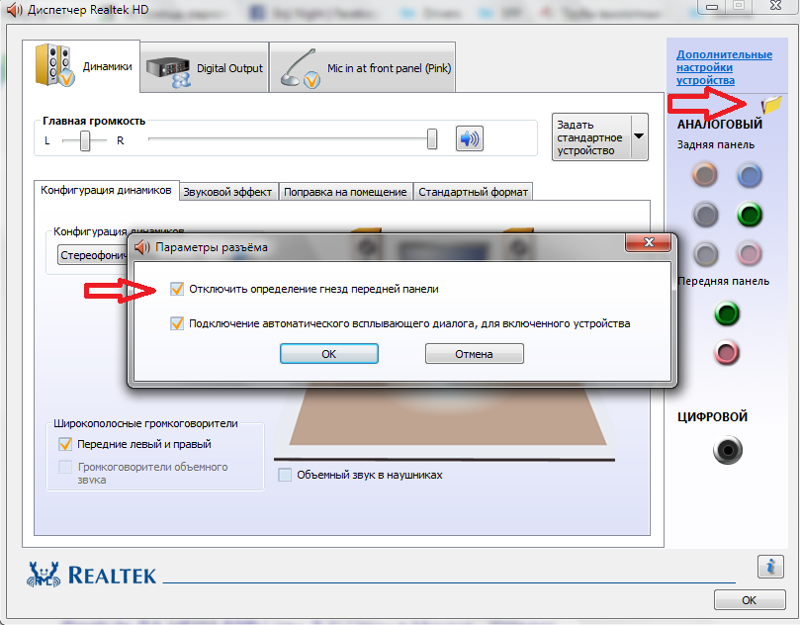Open the speaker configuration combo box

(x=93, y=255)
